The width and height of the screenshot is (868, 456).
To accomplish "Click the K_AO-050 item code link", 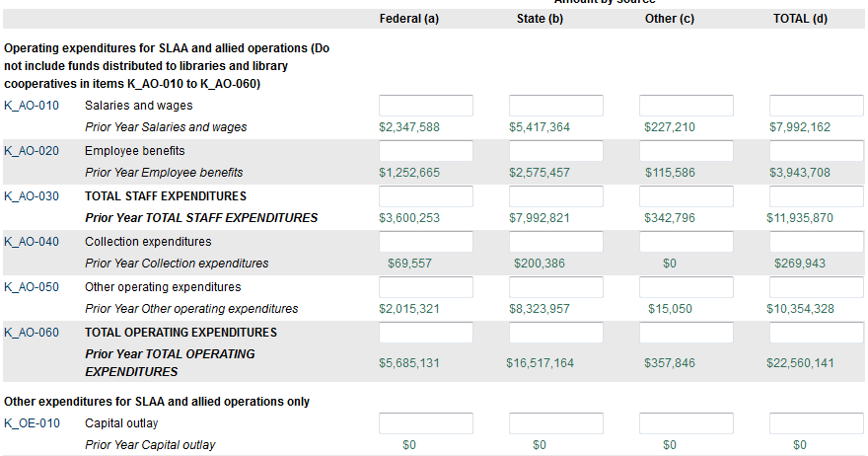I will click(33, 287).
